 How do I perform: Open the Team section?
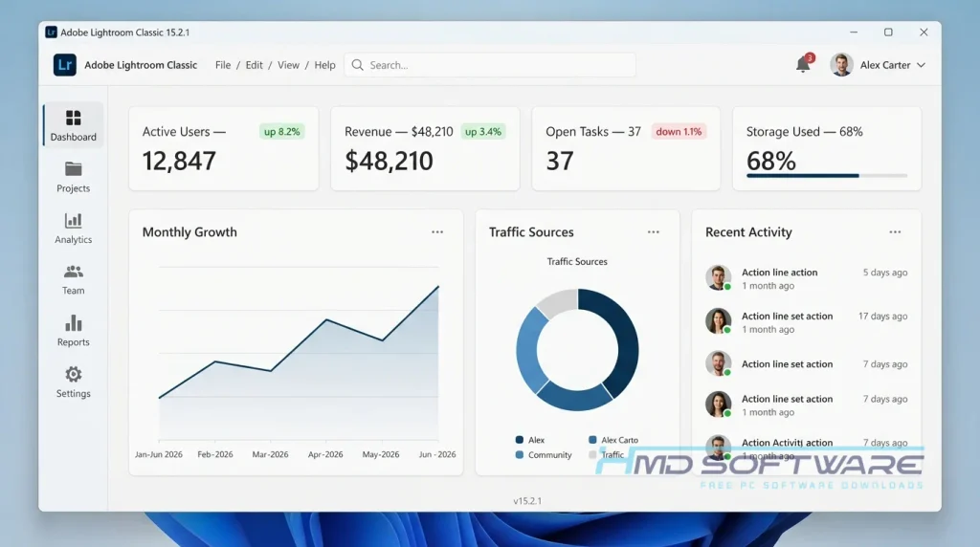[x=73, y=280]
